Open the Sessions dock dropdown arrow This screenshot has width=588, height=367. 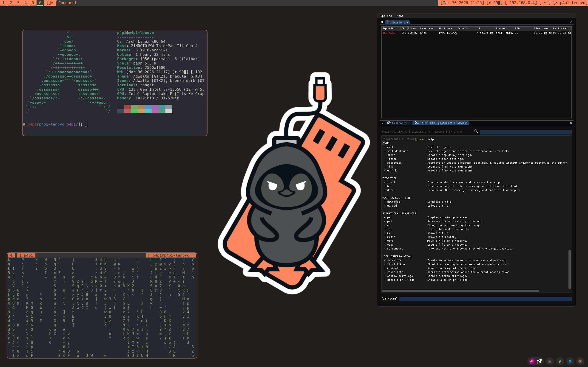tap(382, 22)
